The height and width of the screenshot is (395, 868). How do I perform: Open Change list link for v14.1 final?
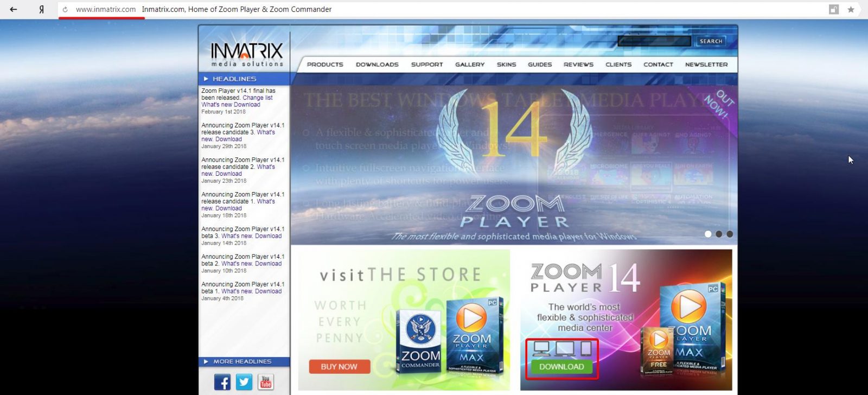[258, 98]
